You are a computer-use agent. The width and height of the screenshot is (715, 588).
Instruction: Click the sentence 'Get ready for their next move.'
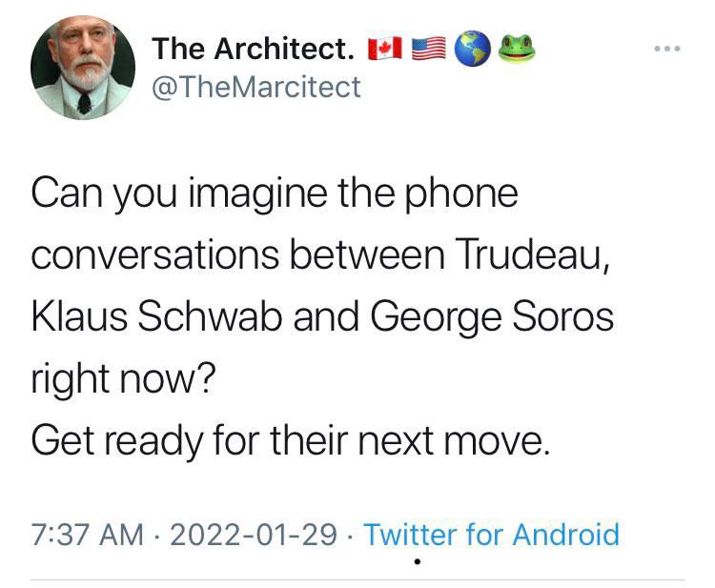click(291, 440)
